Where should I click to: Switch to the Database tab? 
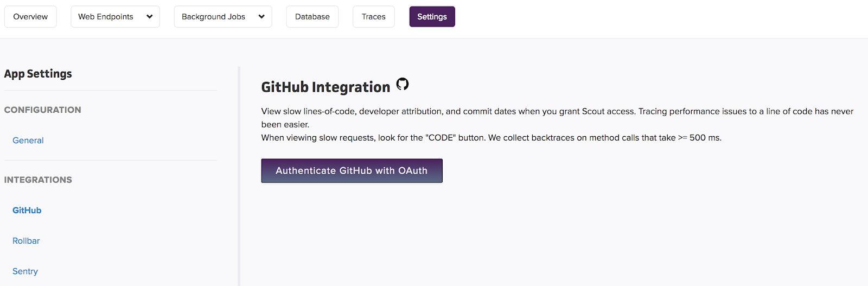coord(312,17)
